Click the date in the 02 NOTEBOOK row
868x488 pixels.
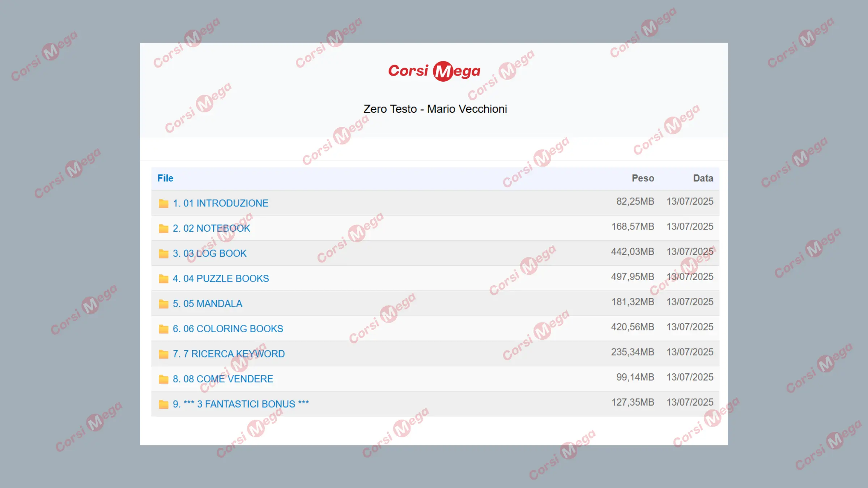coord(690,227)
